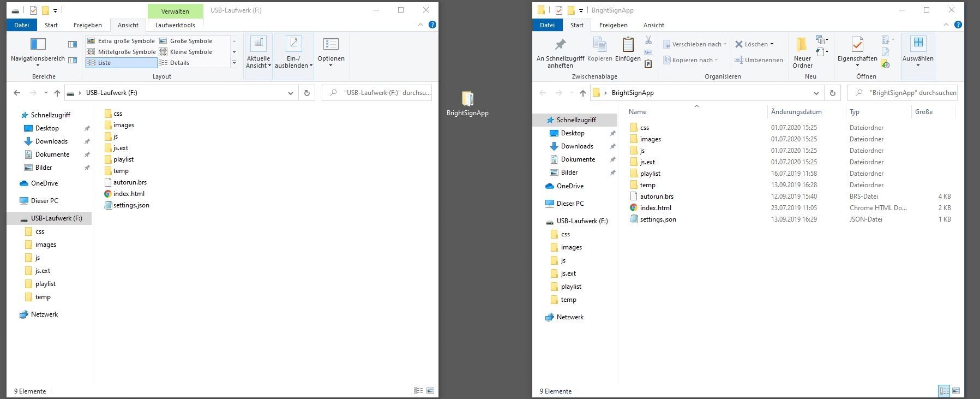Open Eigenschaften in the ribbon

point(857,49)
